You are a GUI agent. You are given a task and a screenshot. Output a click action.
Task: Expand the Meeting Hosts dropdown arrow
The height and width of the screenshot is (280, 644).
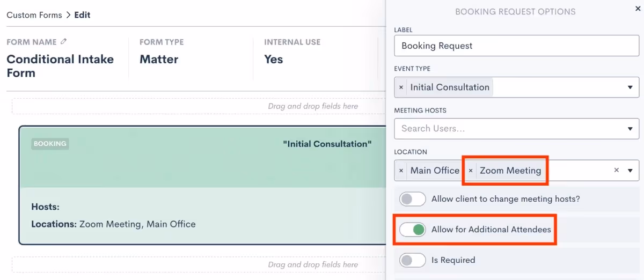(630, 129)
